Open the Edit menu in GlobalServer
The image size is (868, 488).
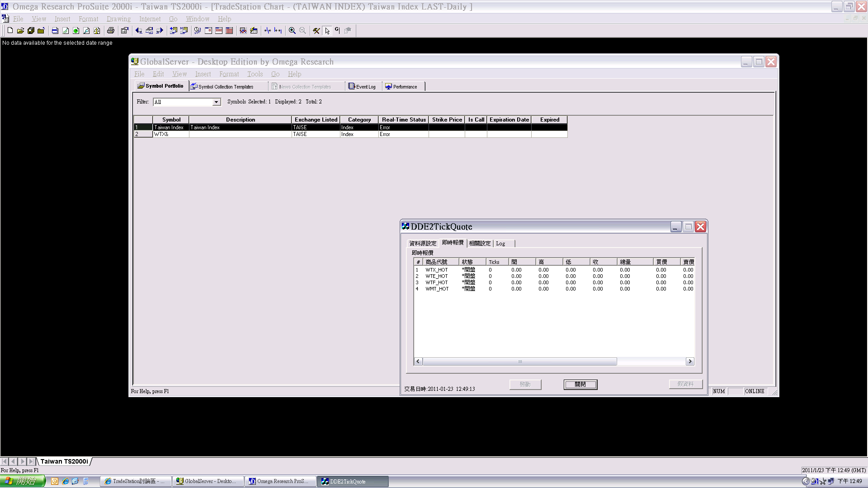(158, 74)
